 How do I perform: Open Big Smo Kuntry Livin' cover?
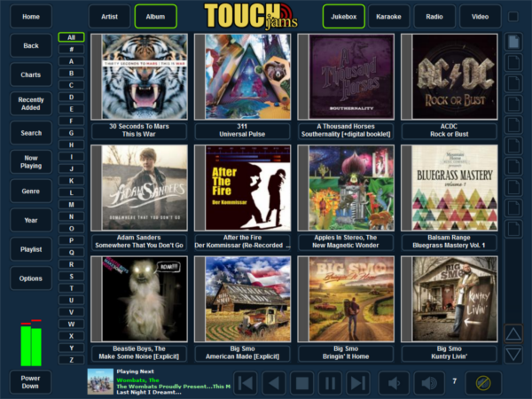(450, 299)
